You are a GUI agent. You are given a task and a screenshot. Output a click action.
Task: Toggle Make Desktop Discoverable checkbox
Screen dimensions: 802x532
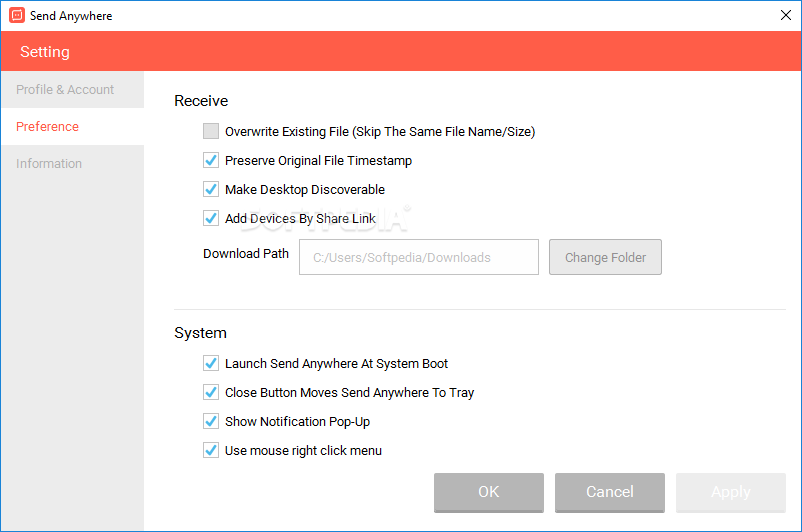point(211,189)
